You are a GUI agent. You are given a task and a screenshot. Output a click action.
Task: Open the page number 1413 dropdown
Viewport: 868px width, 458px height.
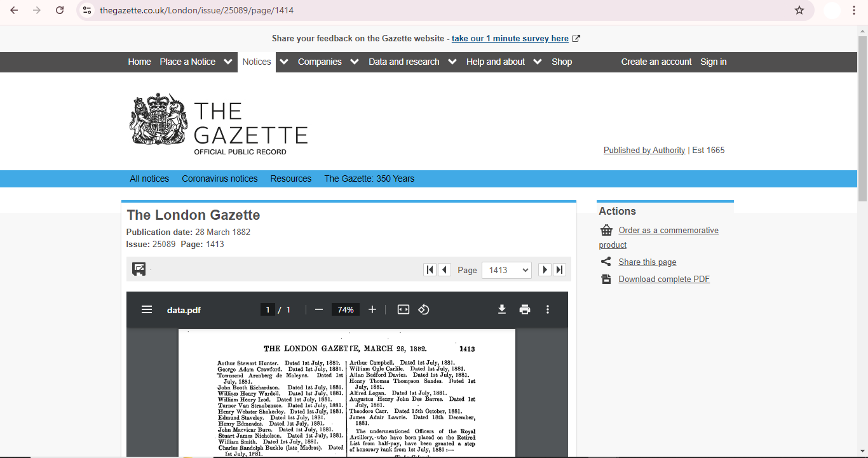(x=506, y=270)
